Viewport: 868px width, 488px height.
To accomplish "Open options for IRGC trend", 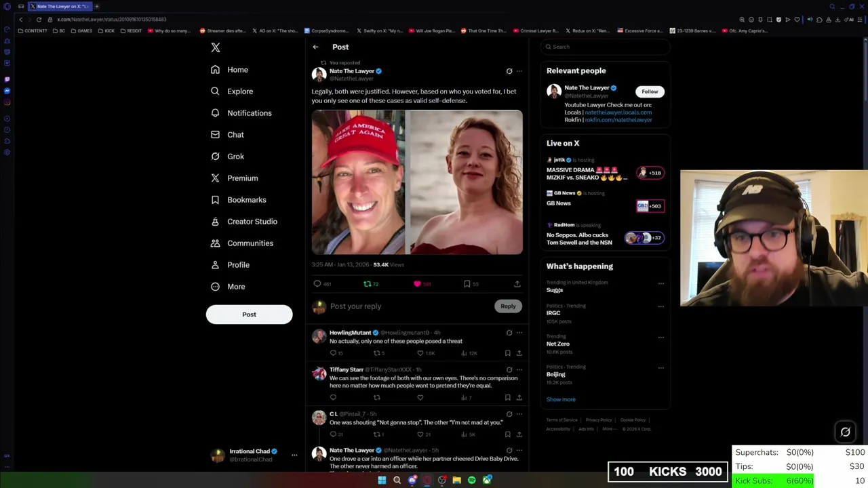I will 661,306.
